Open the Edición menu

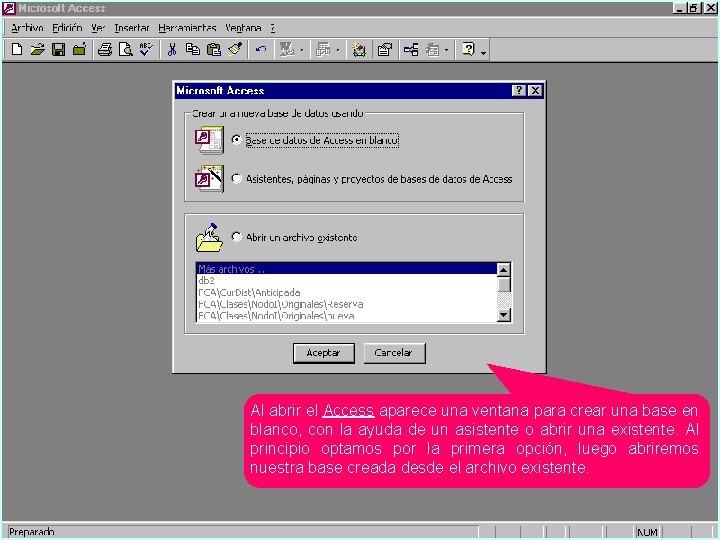[x=67, y=28]
